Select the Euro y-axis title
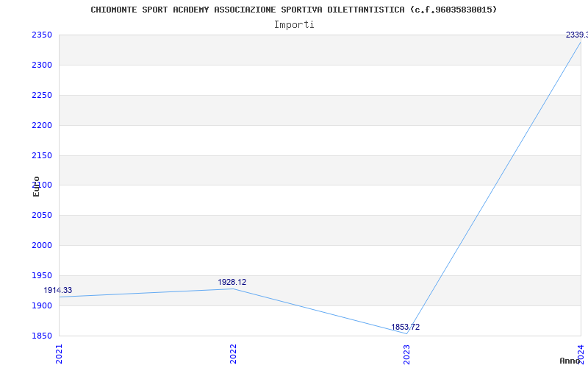The image size is (588, 368). point(36,187)
